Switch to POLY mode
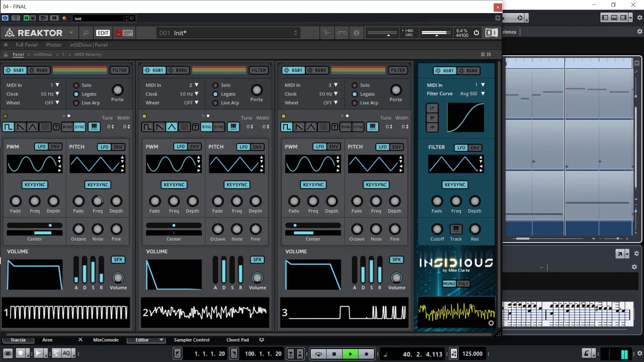Screen dimensions: 644x362 pyautogui.click(x=463, y=284)
